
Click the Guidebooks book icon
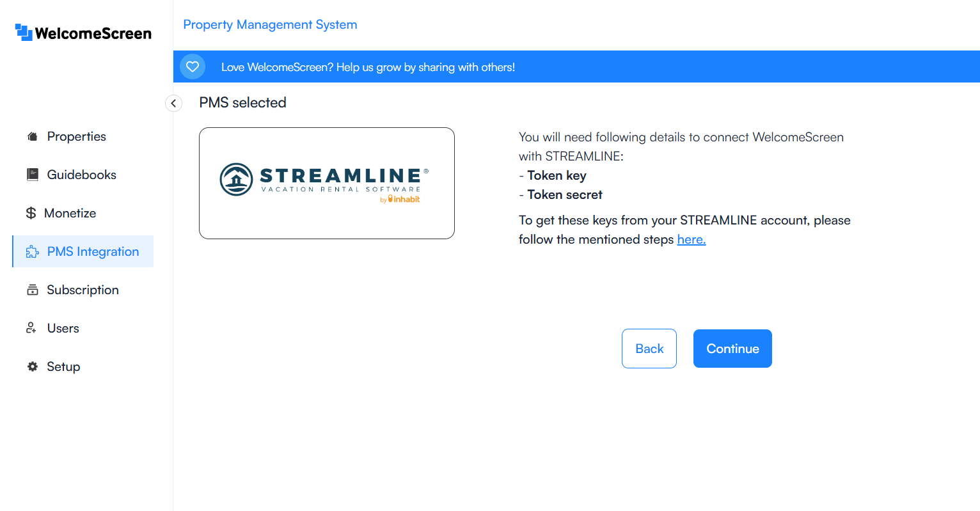click(x=33, y=175)
